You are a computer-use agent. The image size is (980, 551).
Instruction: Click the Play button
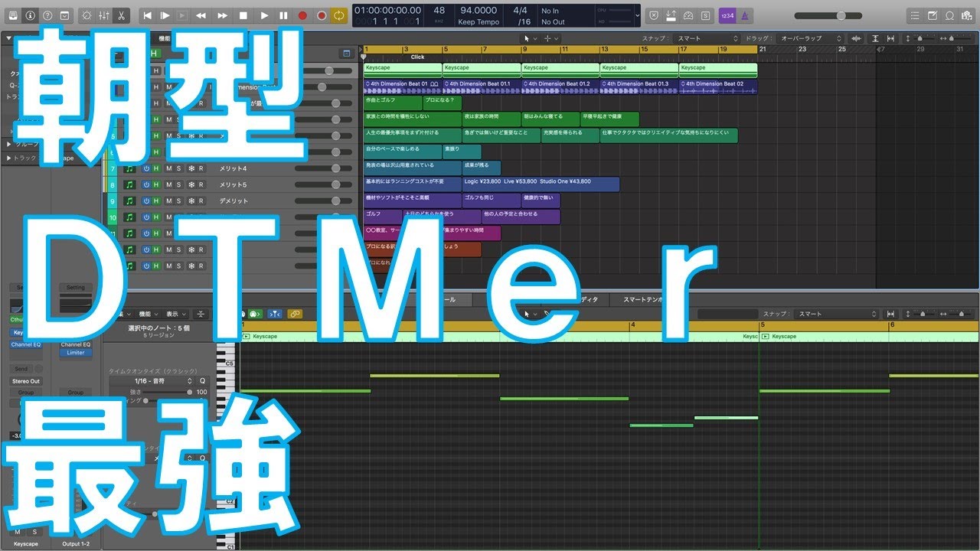point(264,15)
